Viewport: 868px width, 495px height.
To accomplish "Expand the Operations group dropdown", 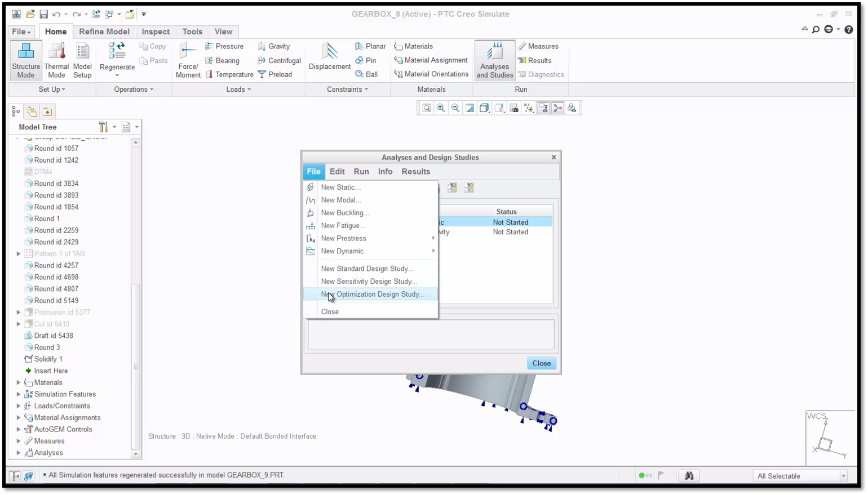I will tap(134, 90).
